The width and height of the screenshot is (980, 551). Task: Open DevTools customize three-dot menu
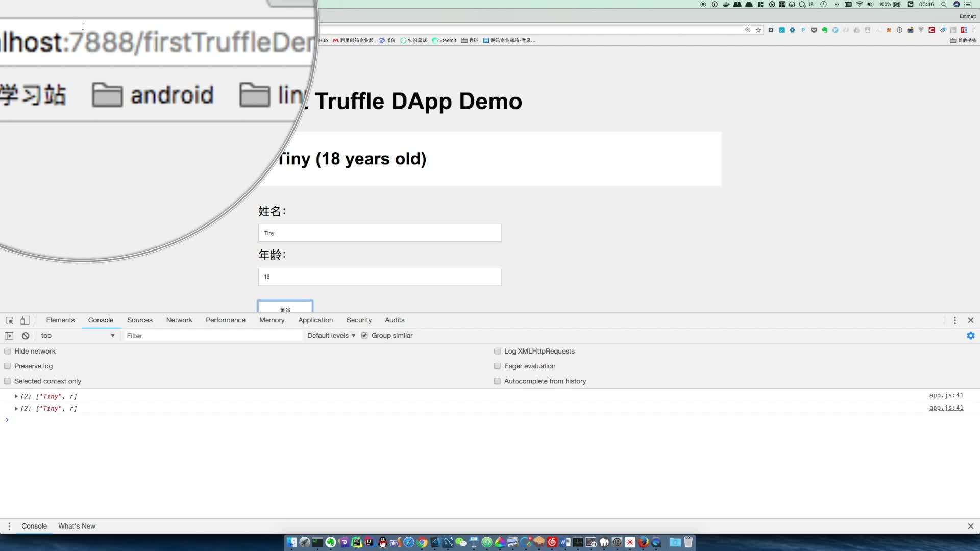click(x=955, y=320)
